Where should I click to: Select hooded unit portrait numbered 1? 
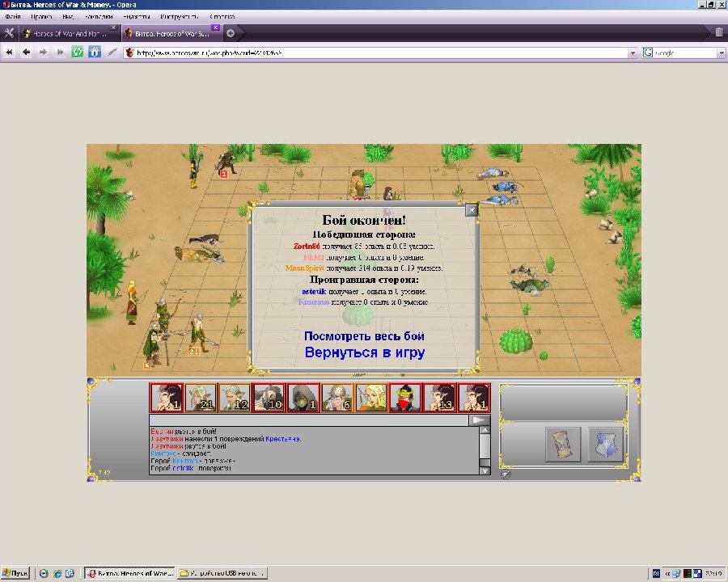pos(303,397)
